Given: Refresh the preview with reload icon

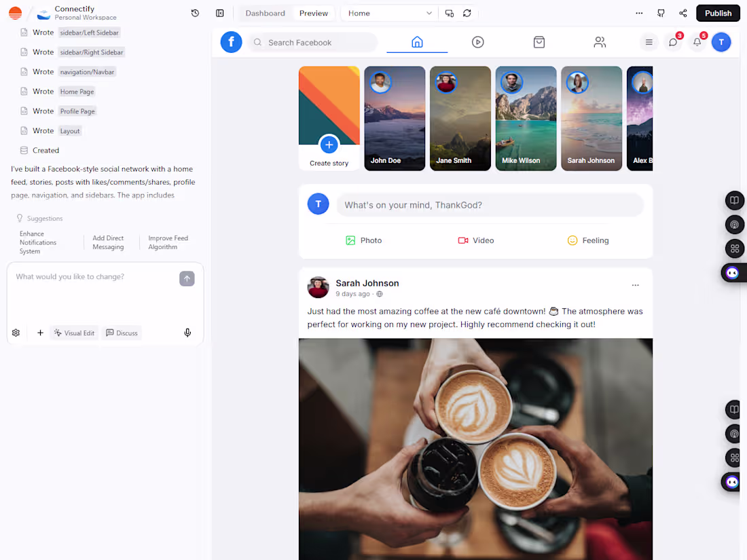Looking at the screenshot, I should (467, 14).
